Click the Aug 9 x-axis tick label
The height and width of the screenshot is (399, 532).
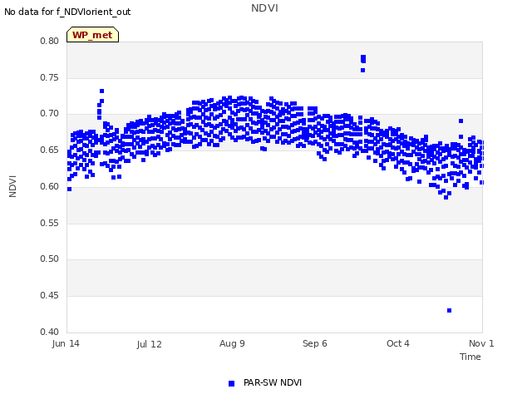click(x=232, y=343)
